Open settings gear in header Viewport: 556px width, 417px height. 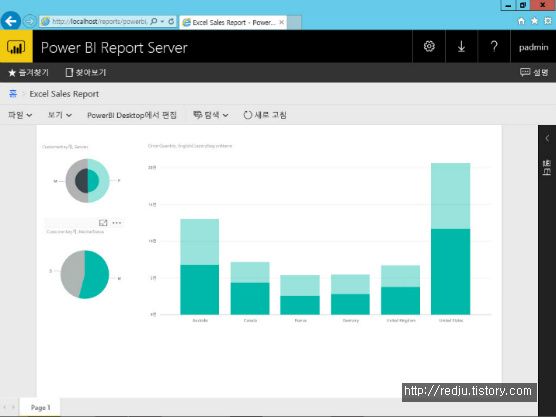pos(429,46)
